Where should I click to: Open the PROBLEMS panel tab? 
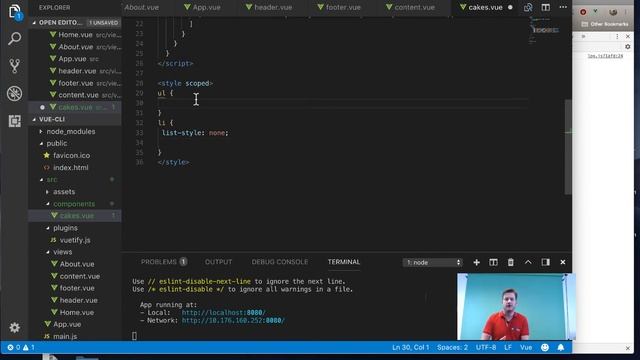click(x=164, y=262)
